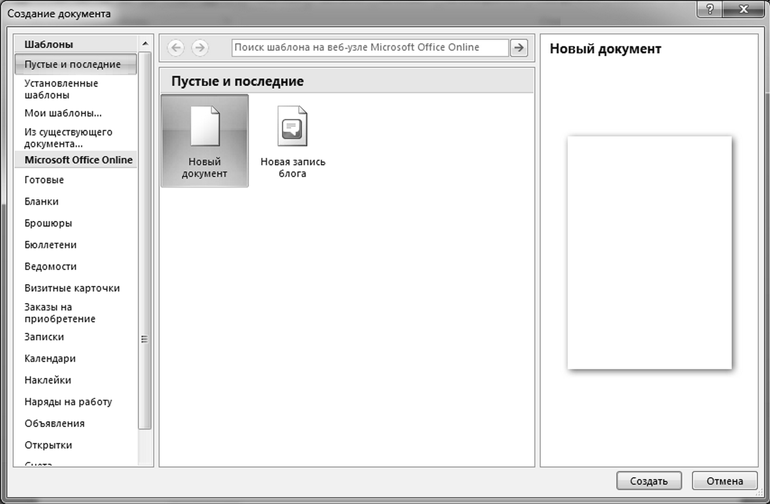The height and width of the screenshot is (504, 770).
Task: Click the forward navigation arrow icon
Action: point(199,47)
